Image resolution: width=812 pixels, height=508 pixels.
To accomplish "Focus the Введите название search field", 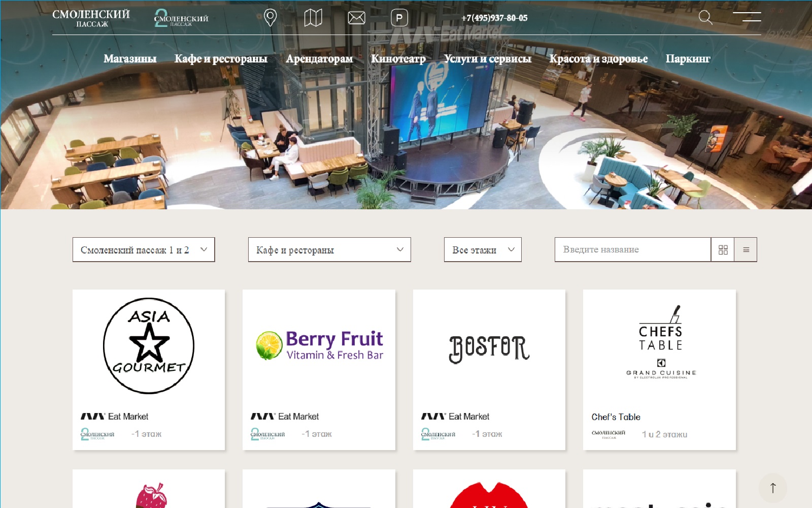I will click(x=633, y=249).
